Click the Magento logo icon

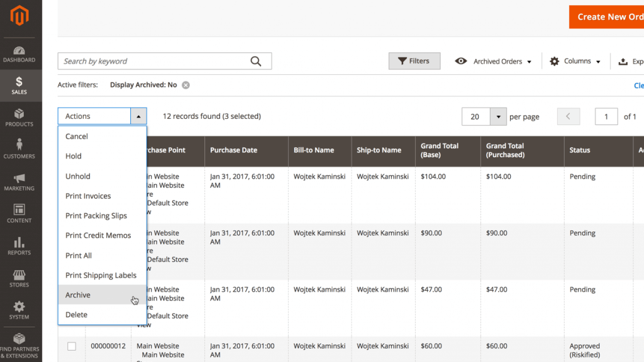point(19,16)
